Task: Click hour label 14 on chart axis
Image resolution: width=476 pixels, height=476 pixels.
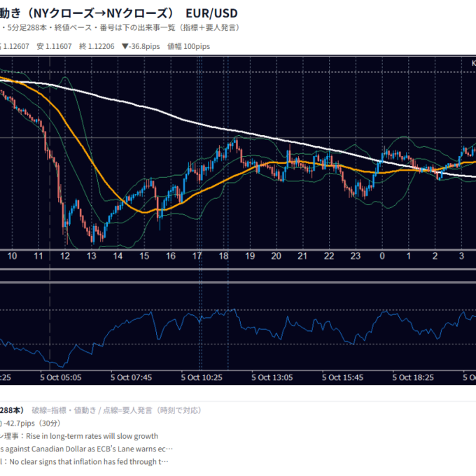Action: click(x=118, y=256)
